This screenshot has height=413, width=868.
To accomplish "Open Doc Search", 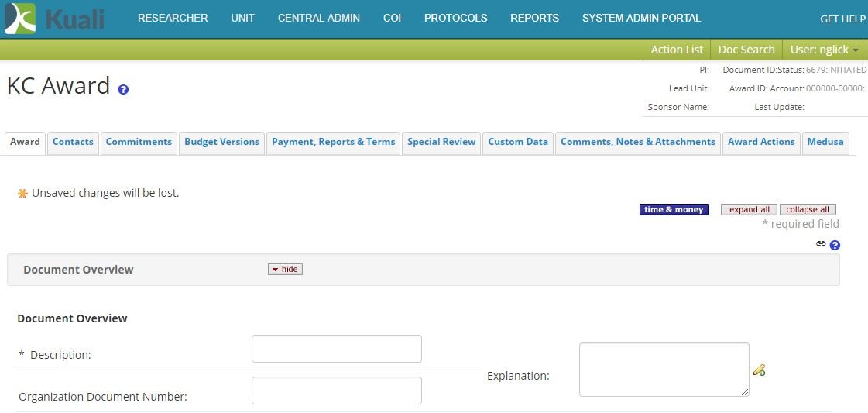I will (746, 50).
